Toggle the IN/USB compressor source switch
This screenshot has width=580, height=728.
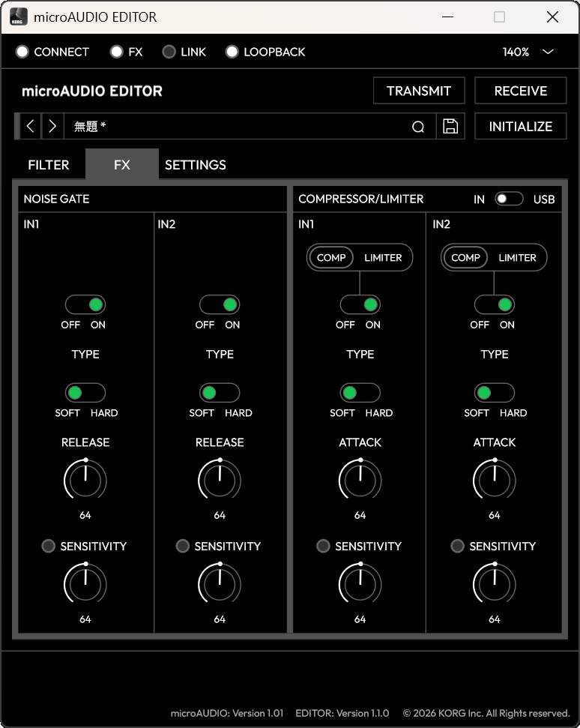[x=509, y=199]
